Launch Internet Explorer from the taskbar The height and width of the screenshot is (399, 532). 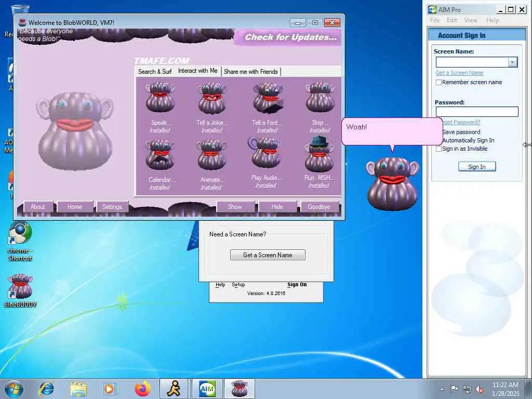click(x=46, y=389)
